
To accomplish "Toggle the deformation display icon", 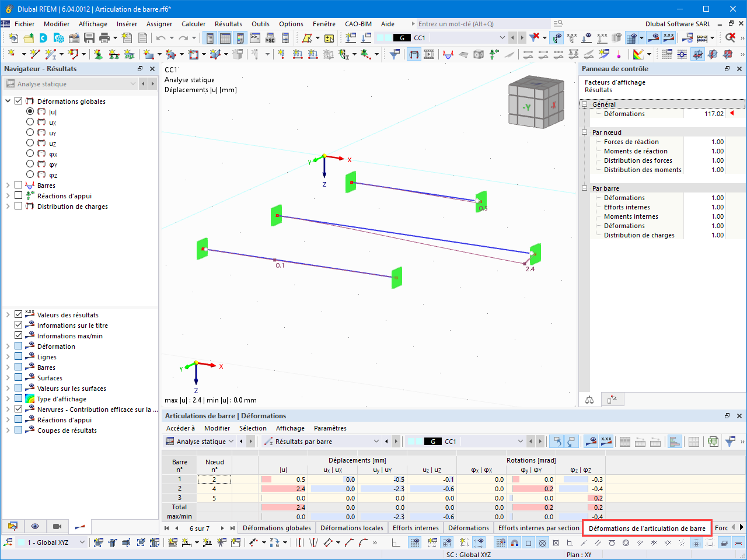I will (x=414, y=54).
